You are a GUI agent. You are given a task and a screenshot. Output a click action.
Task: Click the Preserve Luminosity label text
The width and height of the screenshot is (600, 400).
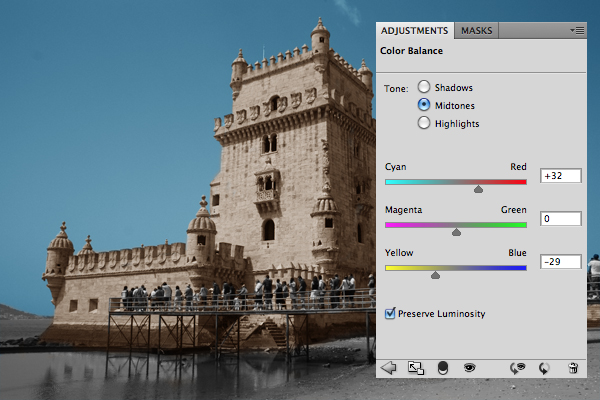click(x=442, y=314)
